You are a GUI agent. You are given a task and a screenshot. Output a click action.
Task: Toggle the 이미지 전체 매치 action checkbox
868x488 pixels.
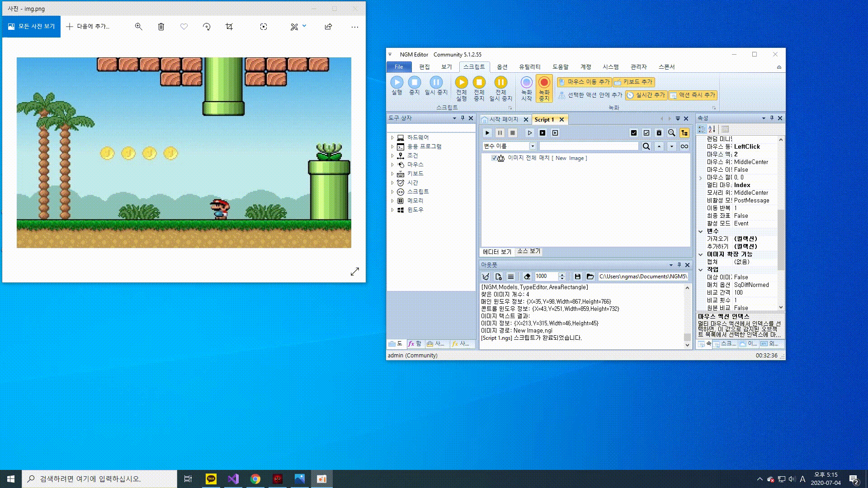point(494,158)
